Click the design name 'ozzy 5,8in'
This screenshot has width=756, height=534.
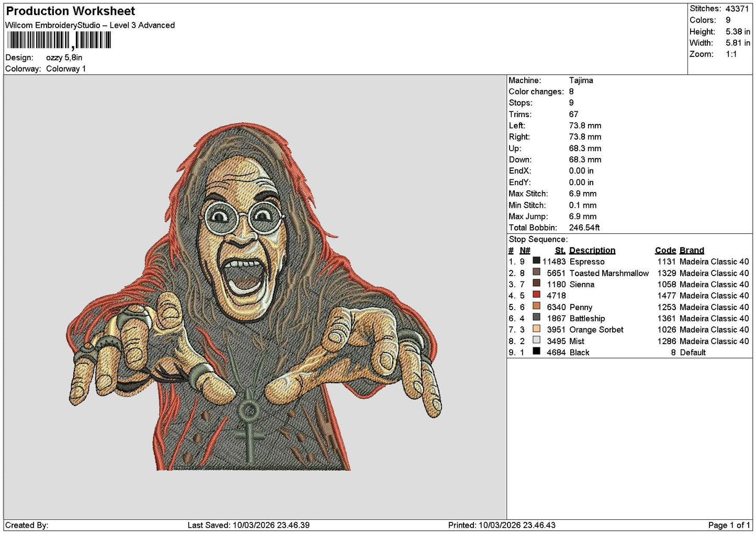(64, 58)
